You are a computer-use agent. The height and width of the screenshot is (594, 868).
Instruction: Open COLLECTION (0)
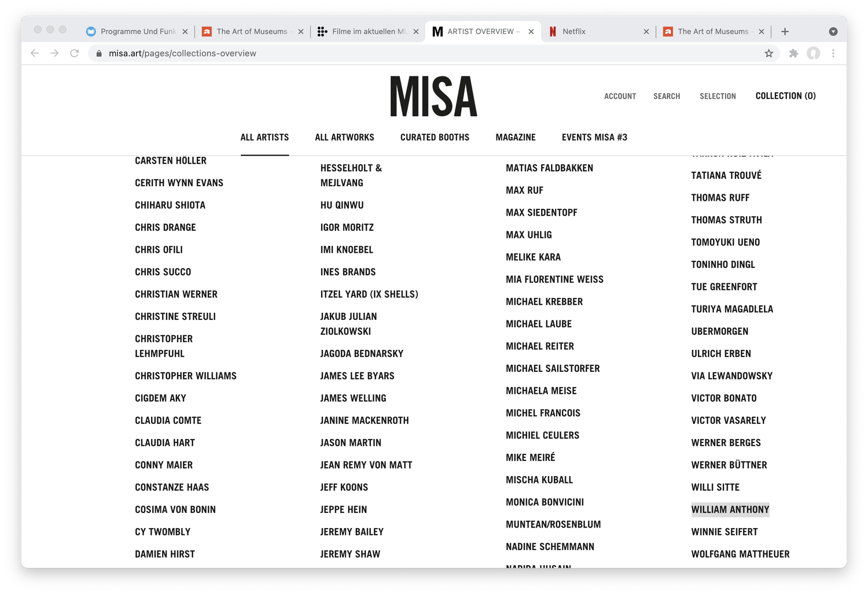[x=785, y=96]
